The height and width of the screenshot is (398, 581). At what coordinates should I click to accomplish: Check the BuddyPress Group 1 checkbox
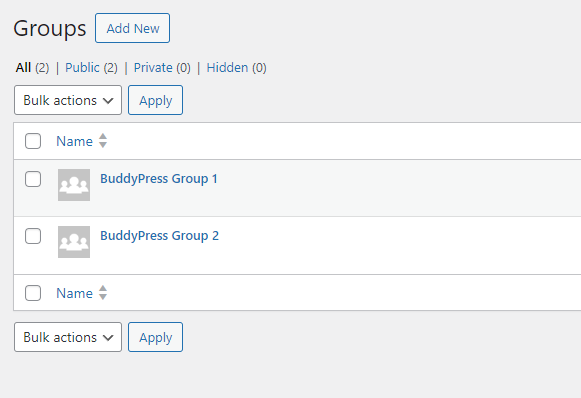coord(33,179)
